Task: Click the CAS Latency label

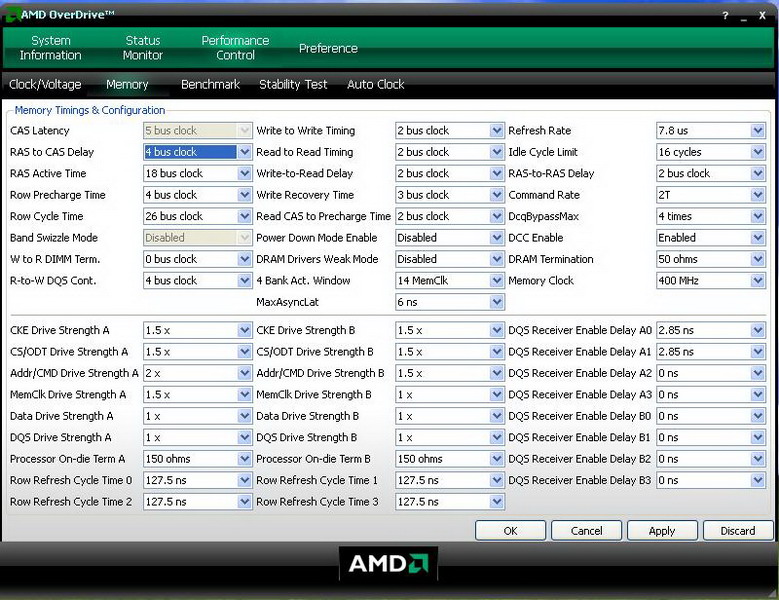Action: (39, 131)
